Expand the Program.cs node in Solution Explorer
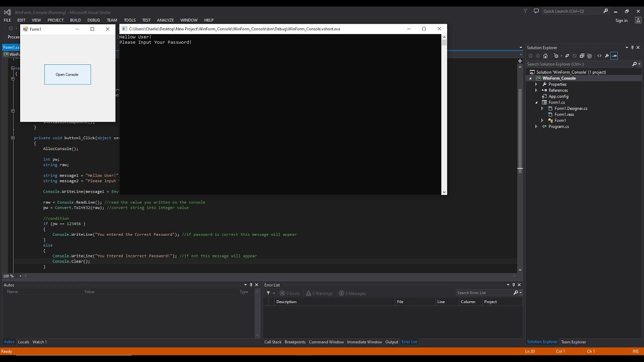Viewport: 644px width, 362px height. (x=536, y=127)
